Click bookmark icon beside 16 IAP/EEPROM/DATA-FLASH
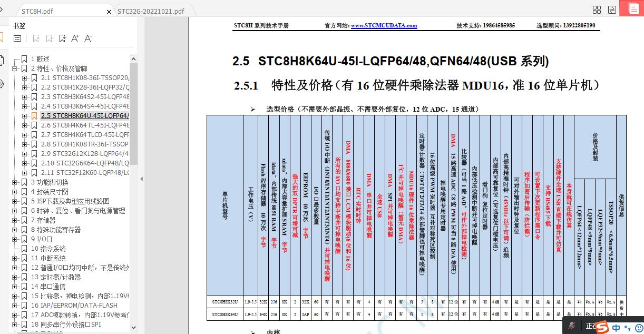The image size is (644, 334). [24, 306]
